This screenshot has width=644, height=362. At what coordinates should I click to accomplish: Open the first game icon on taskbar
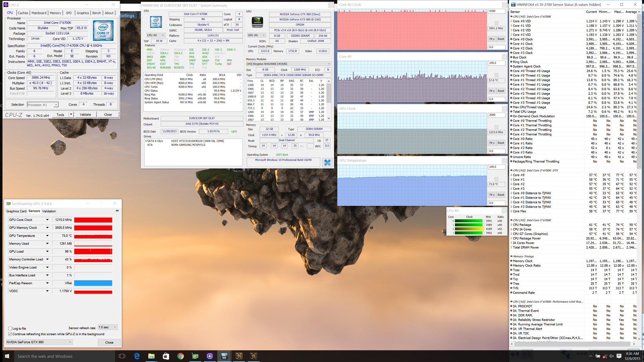click(239, 356)
